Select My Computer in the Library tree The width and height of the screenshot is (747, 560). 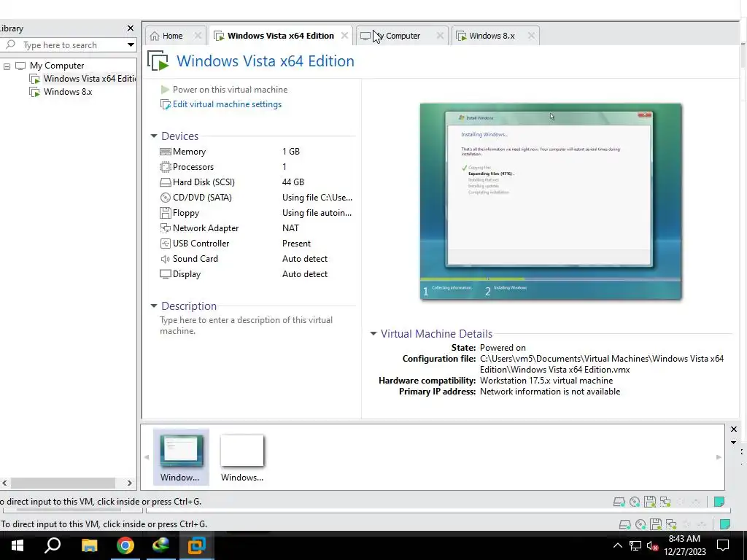click(x=57, y=66)
